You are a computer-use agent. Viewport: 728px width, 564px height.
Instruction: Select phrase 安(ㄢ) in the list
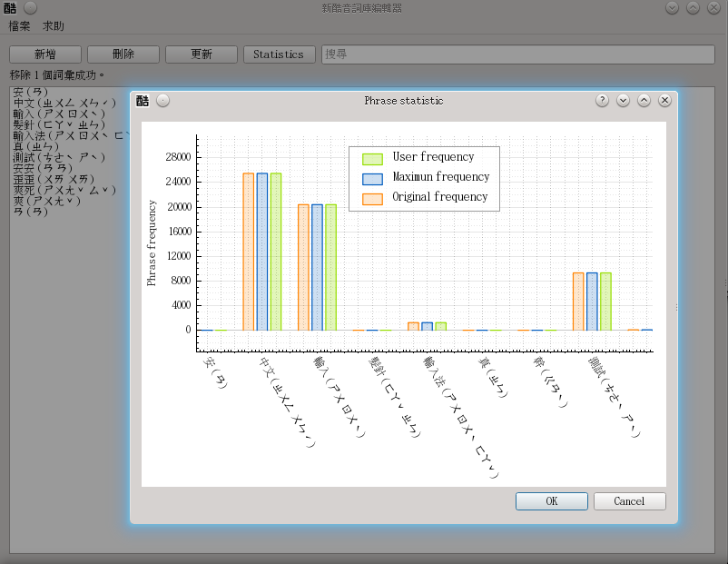click(31, 92)
